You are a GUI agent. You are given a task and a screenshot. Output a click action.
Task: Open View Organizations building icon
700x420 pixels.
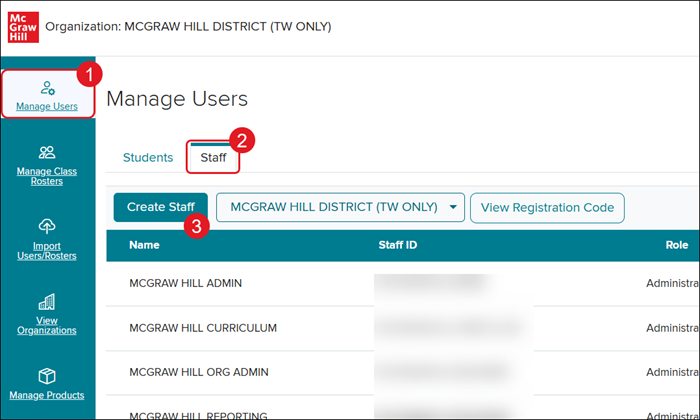[x=47, y=301]
